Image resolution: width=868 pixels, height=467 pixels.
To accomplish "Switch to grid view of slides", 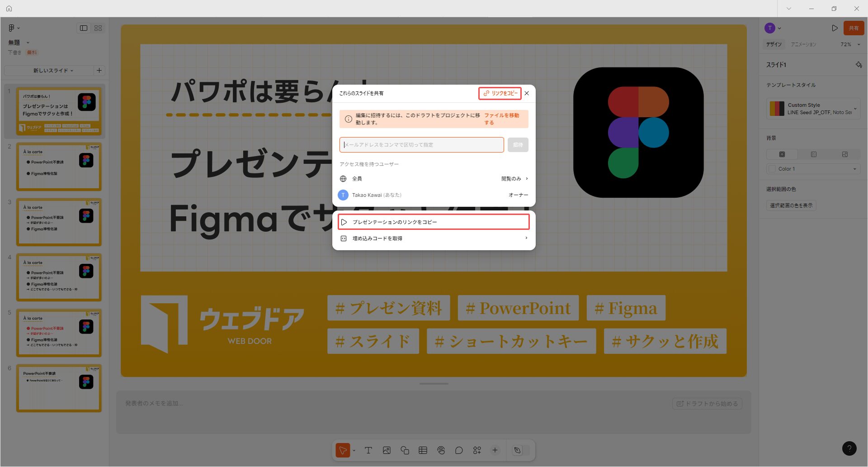I will 98,28.
